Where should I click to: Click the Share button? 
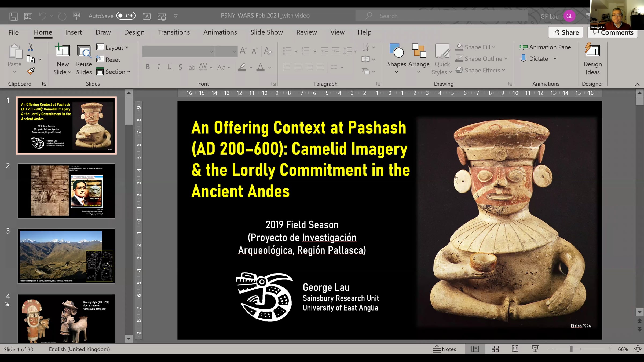coord(566,32)
